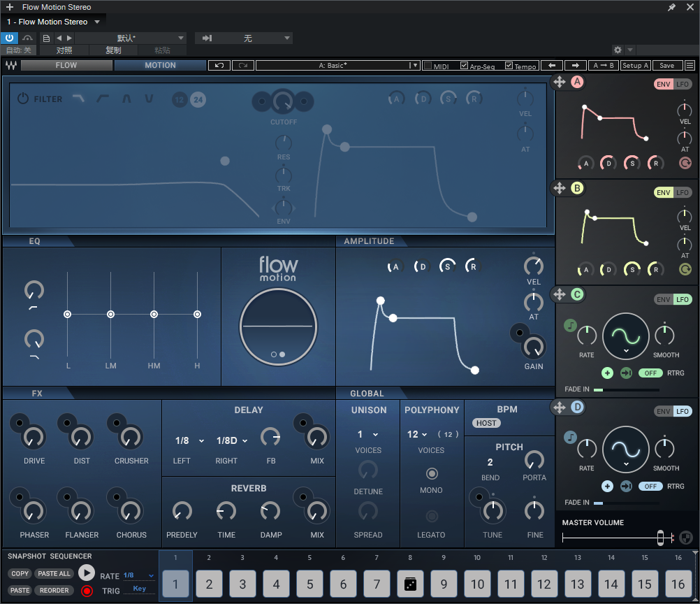
Task: Click modulator C plus polarity icon
Action: click(607, 373)
